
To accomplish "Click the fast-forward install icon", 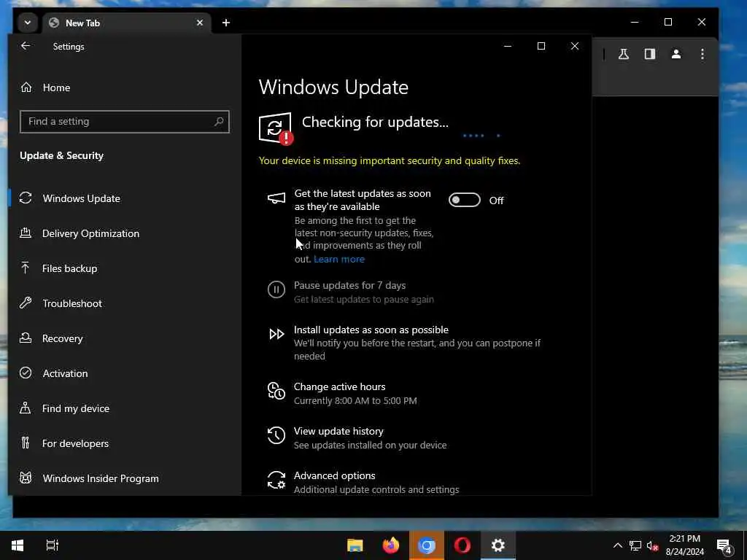I will (x=276, y=334).
